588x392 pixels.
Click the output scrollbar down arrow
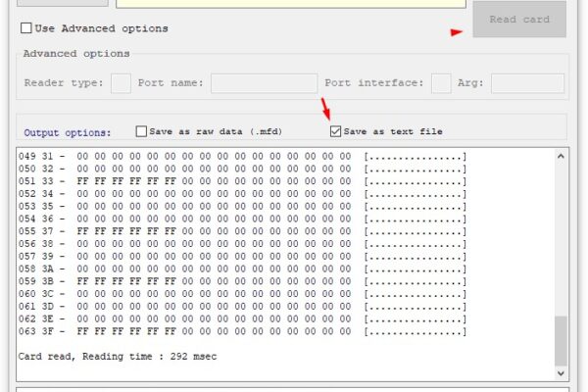pyautogui.click(x=561, y=373)
